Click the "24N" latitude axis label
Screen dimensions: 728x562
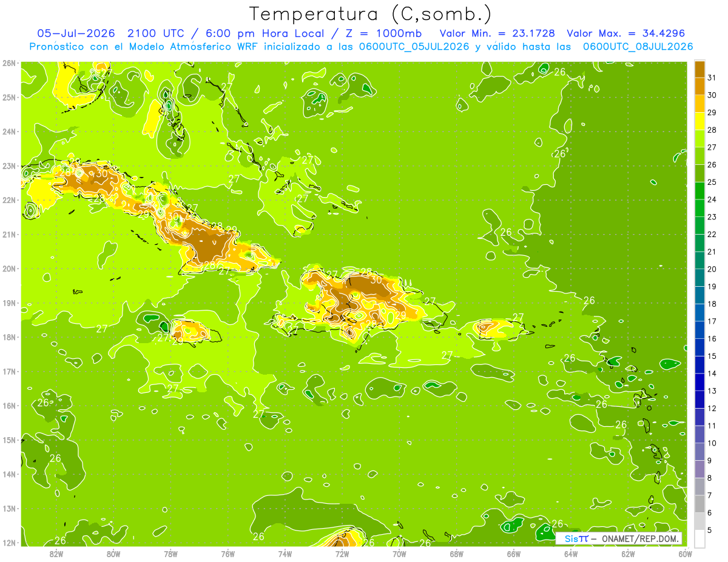[9, 132]
